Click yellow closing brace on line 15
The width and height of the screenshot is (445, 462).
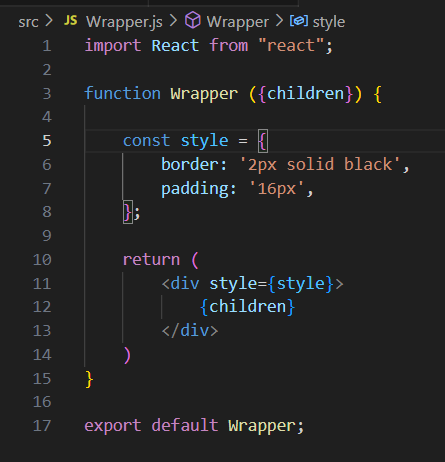pos(89,379)
